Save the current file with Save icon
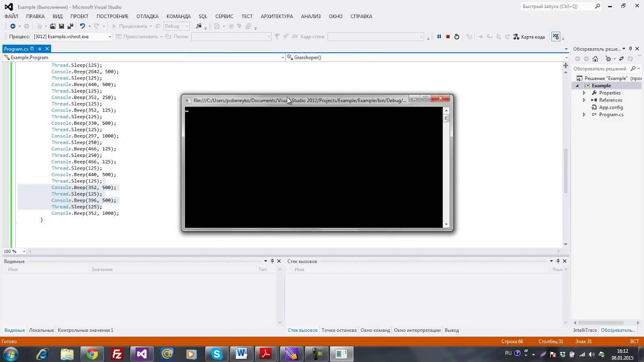 tap(61, 26)
